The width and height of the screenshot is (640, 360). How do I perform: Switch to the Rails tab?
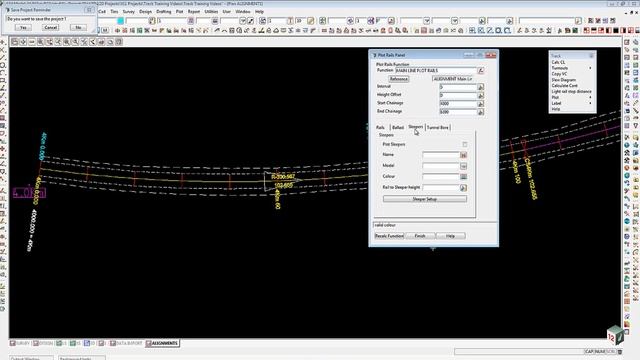(x=380, y=127)
